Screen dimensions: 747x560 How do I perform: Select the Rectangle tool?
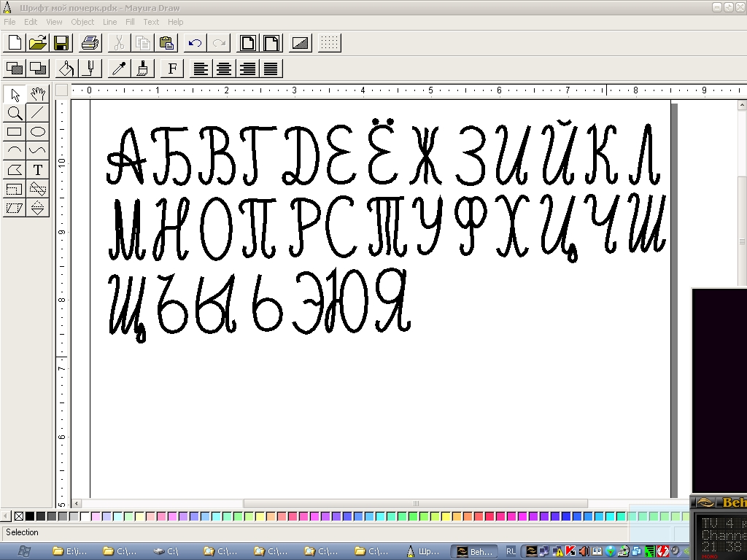coord(14,132)
